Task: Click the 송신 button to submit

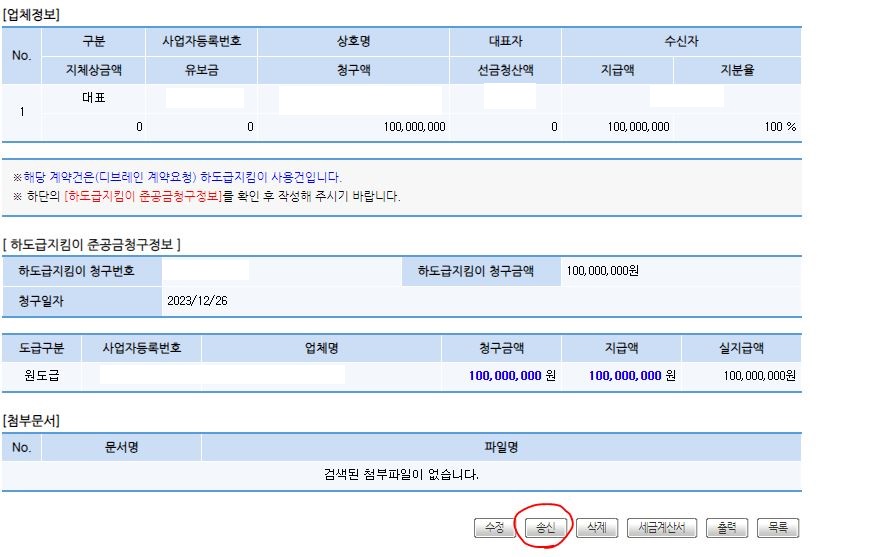Action: 545,528
